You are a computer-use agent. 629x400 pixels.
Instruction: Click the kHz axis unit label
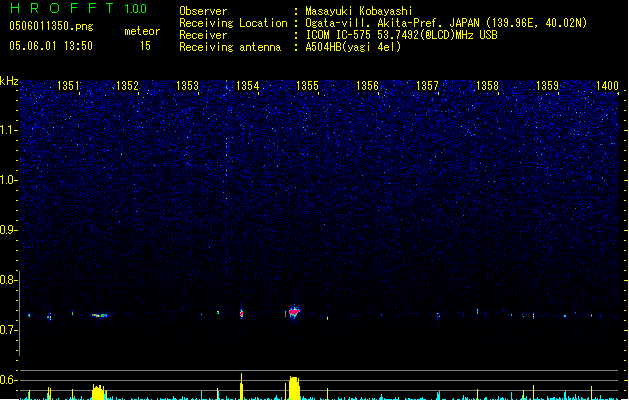[x=9, y=81]
